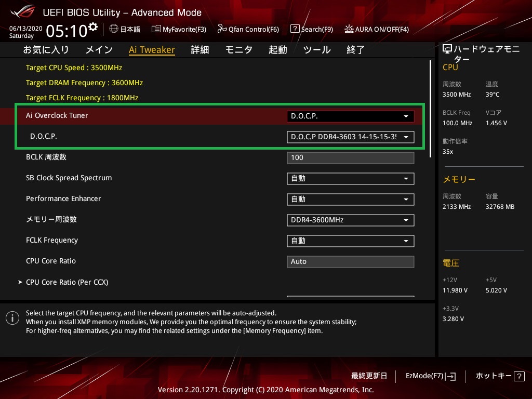Click the CPU Core Ratio Auto field

[x=350, y=262]
